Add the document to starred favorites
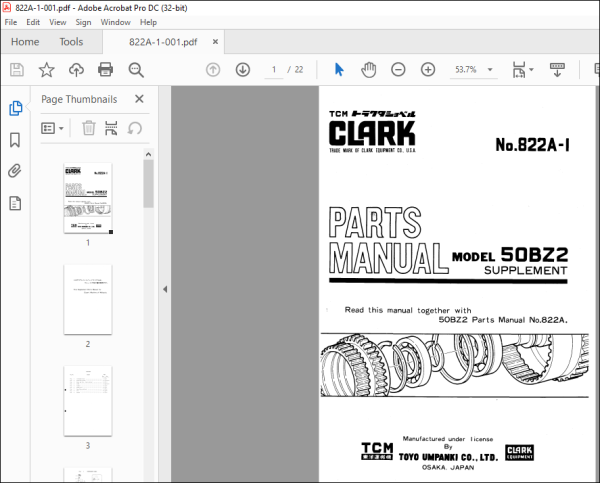600x483 pixels. tap(47, 70)
